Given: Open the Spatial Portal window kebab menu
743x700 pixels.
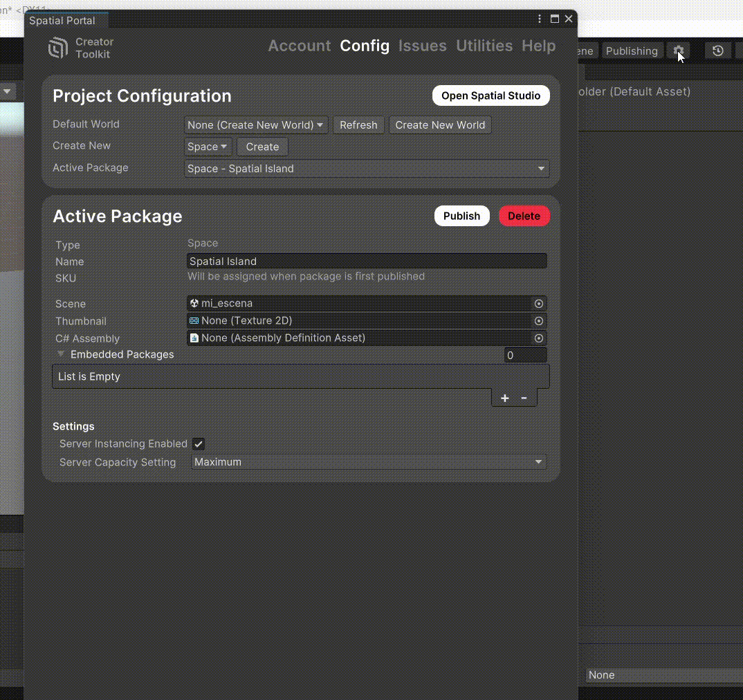Looking at the screenshot, I should point(540,19).
